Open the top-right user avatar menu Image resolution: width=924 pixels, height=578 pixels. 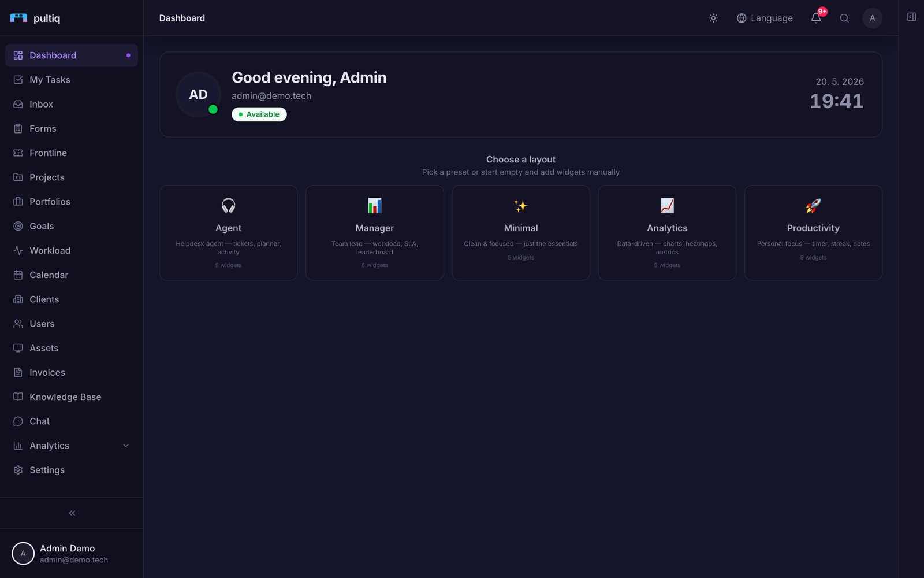872,18
